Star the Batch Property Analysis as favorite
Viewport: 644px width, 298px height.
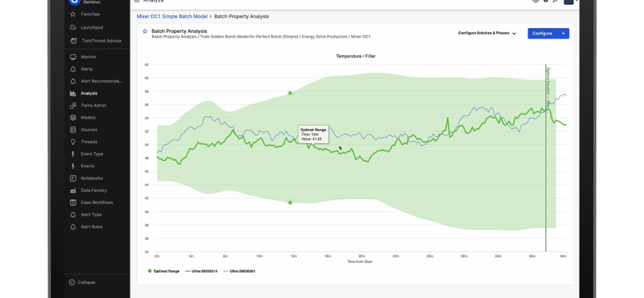[x=145, y=32]
